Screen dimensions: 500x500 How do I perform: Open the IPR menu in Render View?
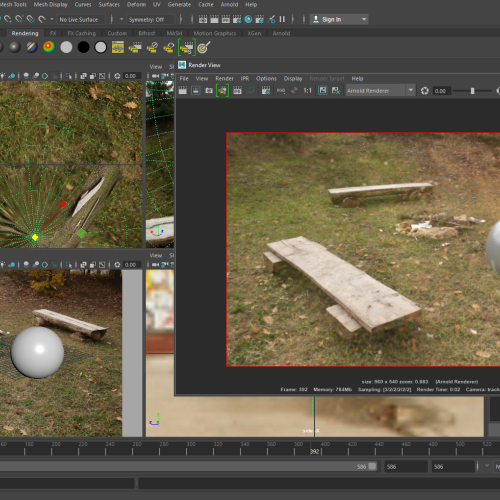coord(245,79)
